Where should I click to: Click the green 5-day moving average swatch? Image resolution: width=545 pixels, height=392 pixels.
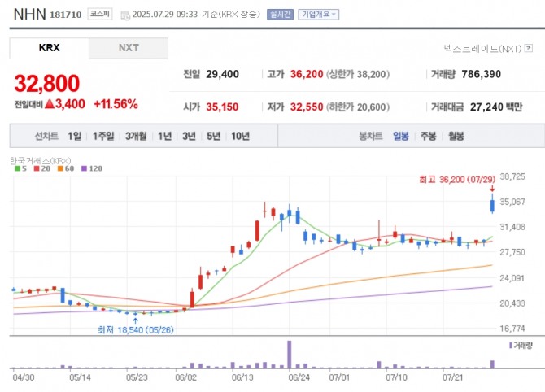tap(17, 168)
